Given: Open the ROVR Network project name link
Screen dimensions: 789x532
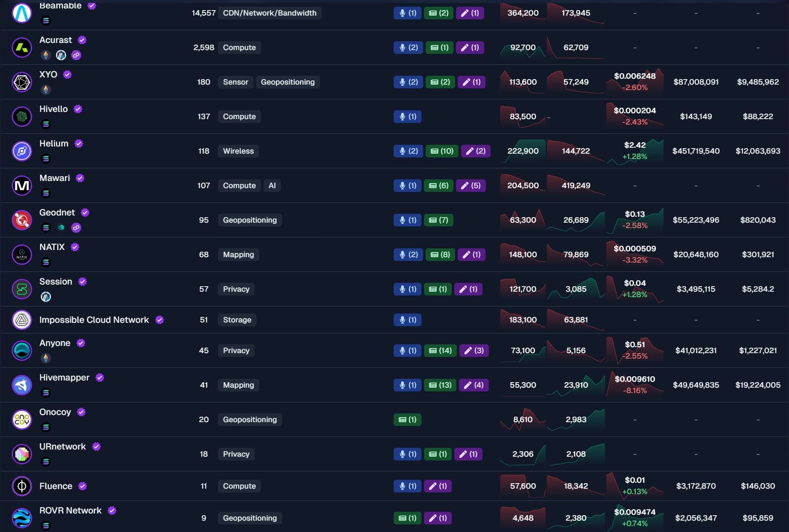Looking at the screenshot, I should (x=70, y=511).
